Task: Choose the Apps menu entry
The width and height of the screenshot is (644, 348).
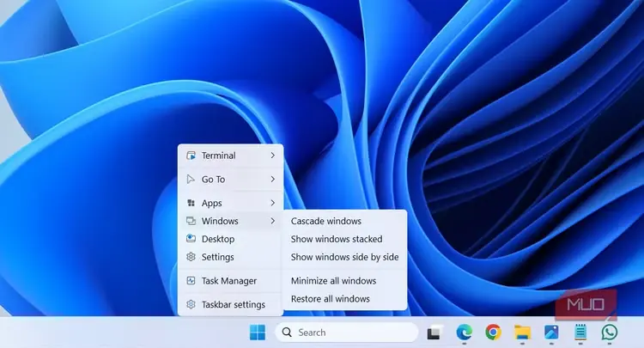Action: [230, 203]
